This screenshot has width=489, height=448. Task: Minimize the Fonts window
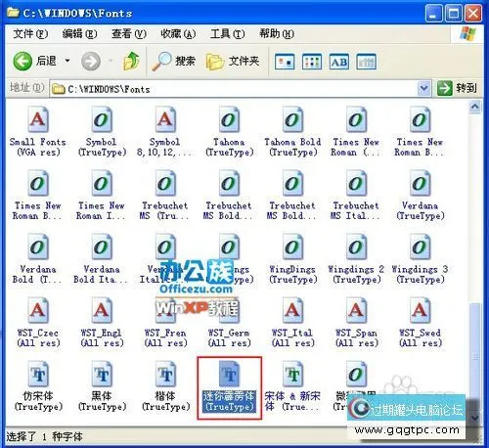pyautogui.click(x=433, y=14)
